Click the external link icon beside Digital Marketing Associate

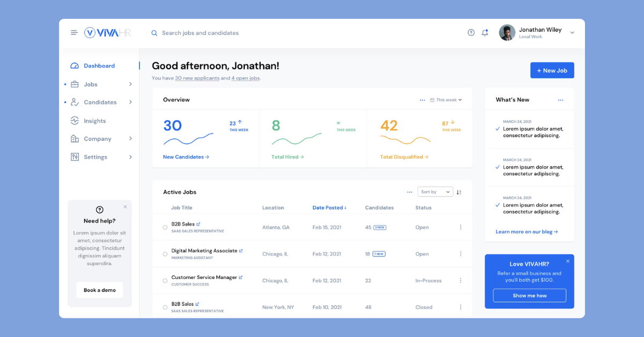coord(241,251)
